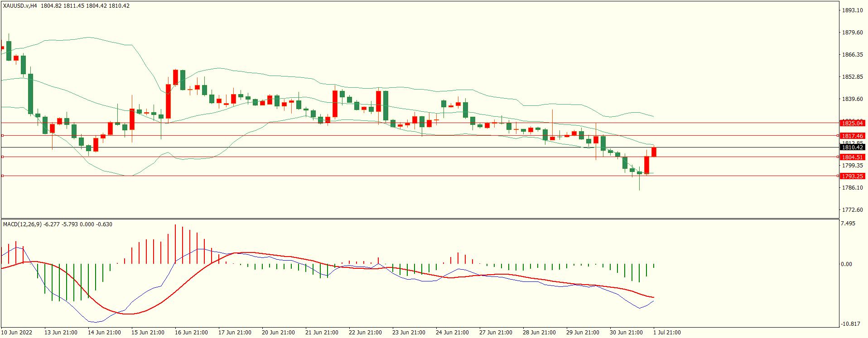Image resolution: width=868 pixels, height=338 pixels.
Task: Click the 1893.10 price scale value
Action: (x=852, y=10)
